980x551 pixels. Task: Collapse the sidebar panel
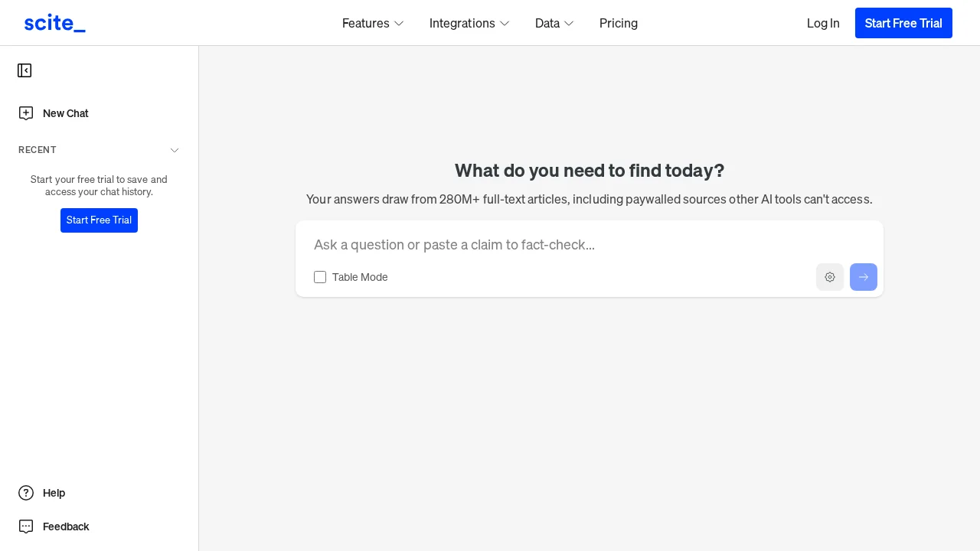coord(24,70)
